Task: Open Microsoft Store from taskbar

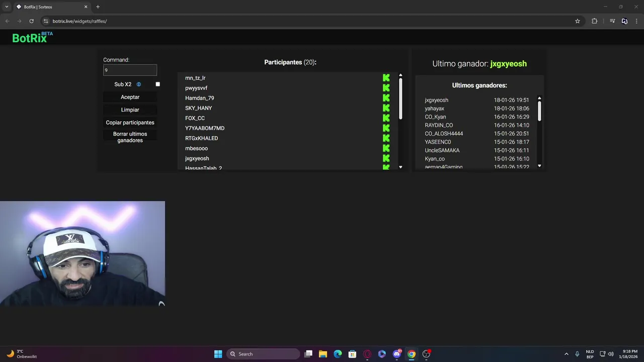Action: click(x=352, y=354)
